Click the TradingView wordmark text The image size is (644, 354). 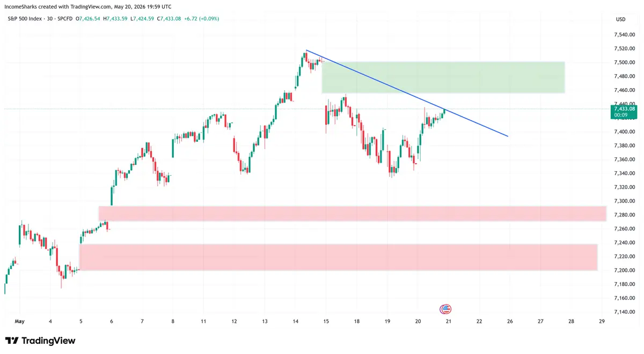49,341
